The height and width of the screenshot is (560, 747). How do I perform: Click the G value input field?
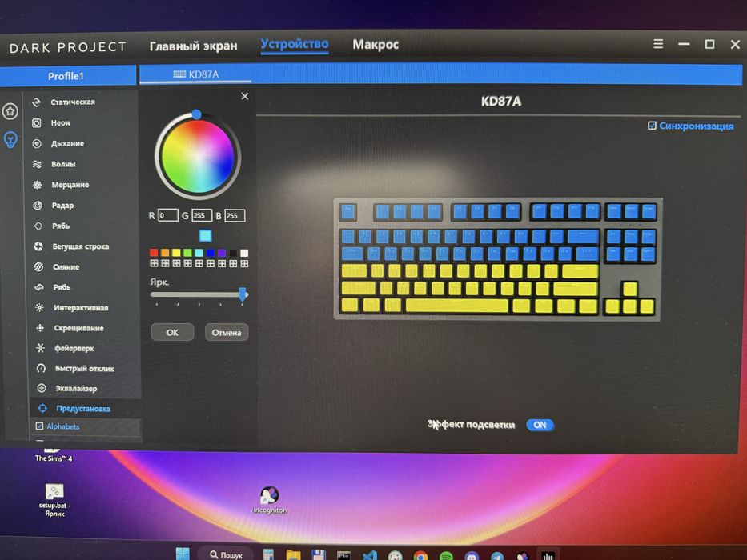point(202,215)
